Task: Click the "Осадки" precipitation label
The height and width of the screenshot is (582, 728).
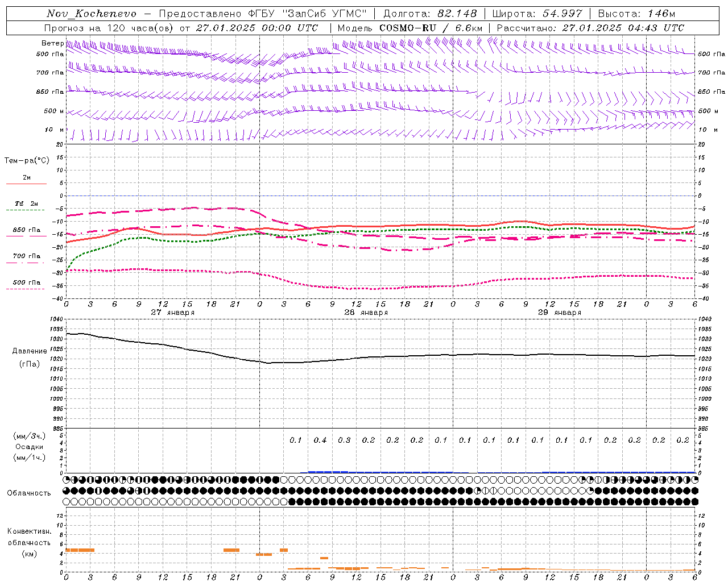Action: (x=30, y=447)
